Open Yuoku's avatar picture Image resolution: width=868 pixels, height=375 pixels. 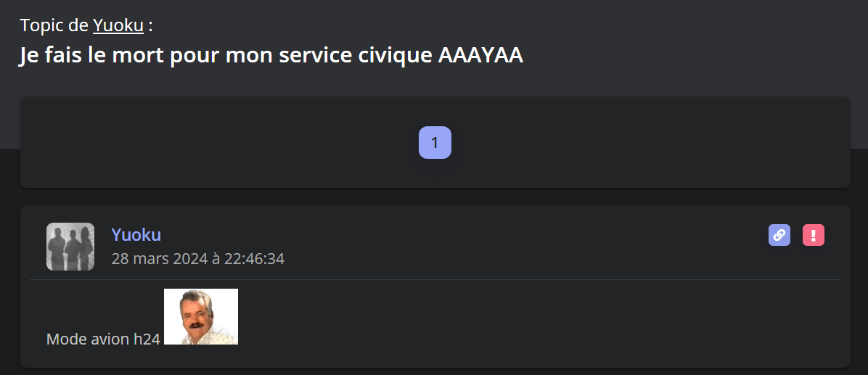coord(70,247)
